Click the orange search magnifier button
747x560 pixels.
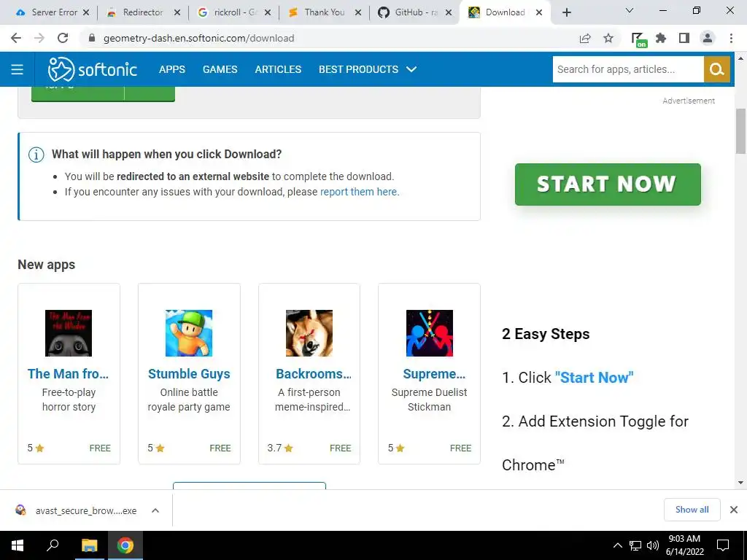coord(716,69)
